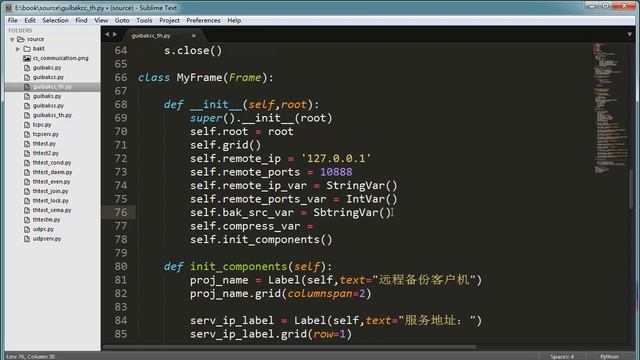Screen dimensions: 640x360
Task: Open guibakcc.py in the sidebar
Action: pos(48,77)
